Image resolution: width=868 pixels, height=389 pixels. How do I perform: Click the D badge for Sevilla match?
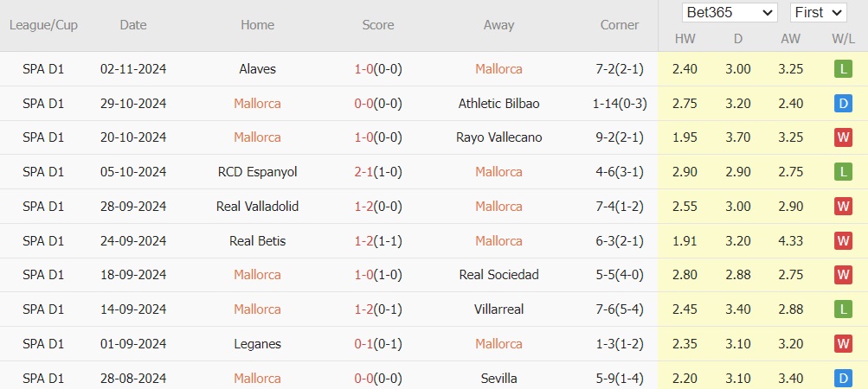pyautogui.click(x=843, y=379)
